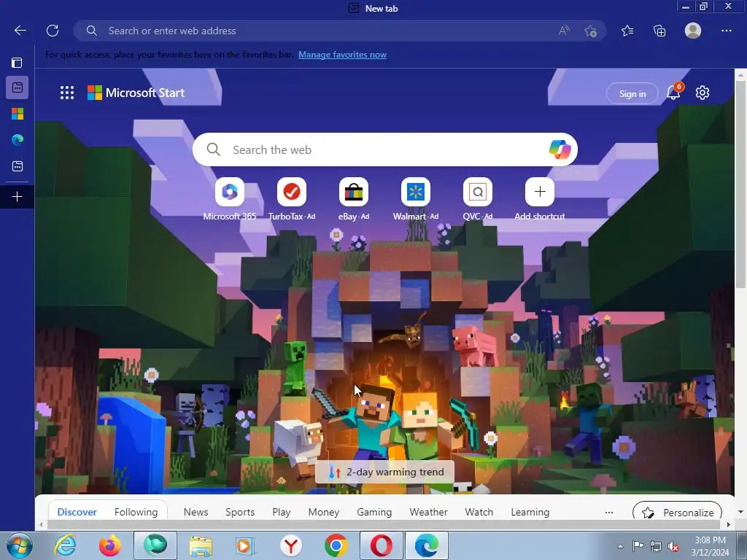Open the Weather feed tab
Image resolution: width=747 pixels, height=560 pixels.
[x=428, y=513]
